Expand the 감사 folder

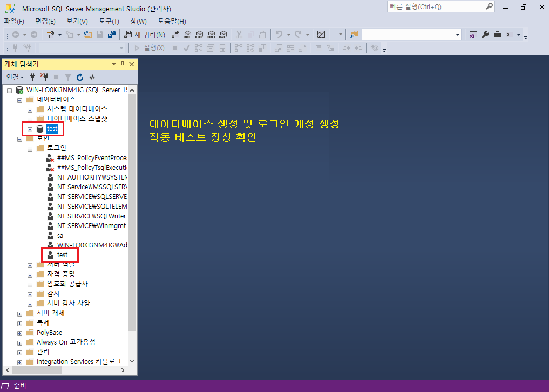(x=30, y=295)
